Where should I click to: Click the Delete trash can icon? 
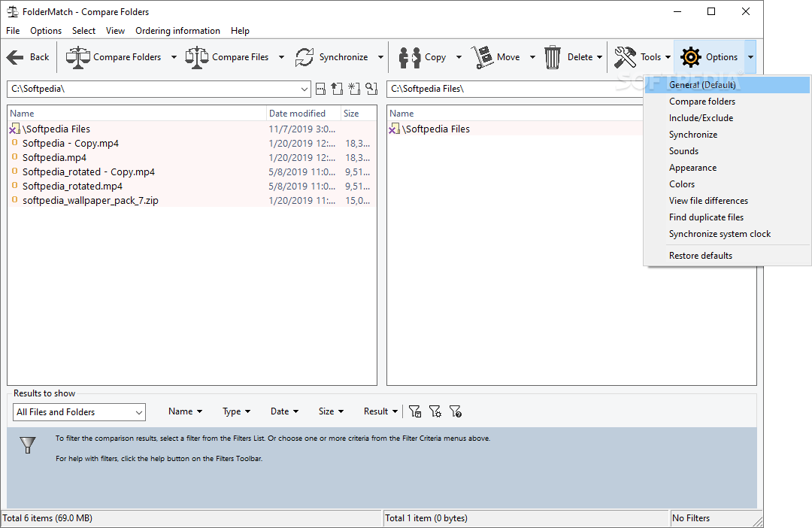[x=553, y=57]
